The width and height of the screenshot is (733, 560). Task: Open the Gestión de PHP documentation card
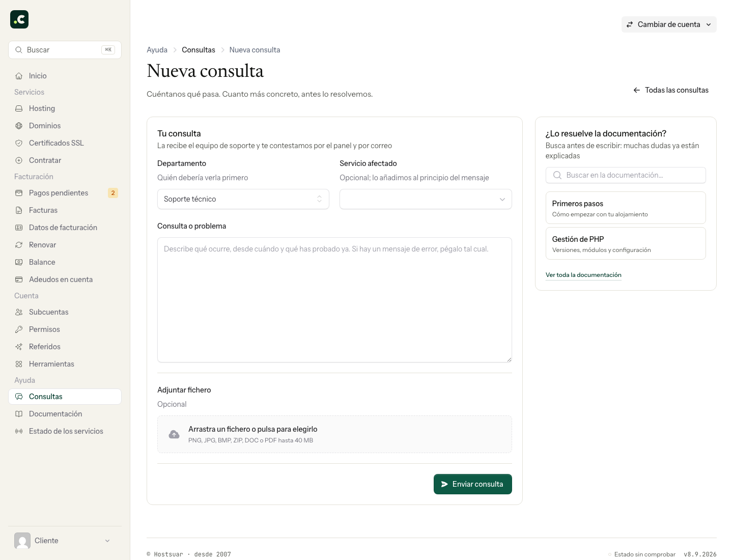[x=626, y=243]
